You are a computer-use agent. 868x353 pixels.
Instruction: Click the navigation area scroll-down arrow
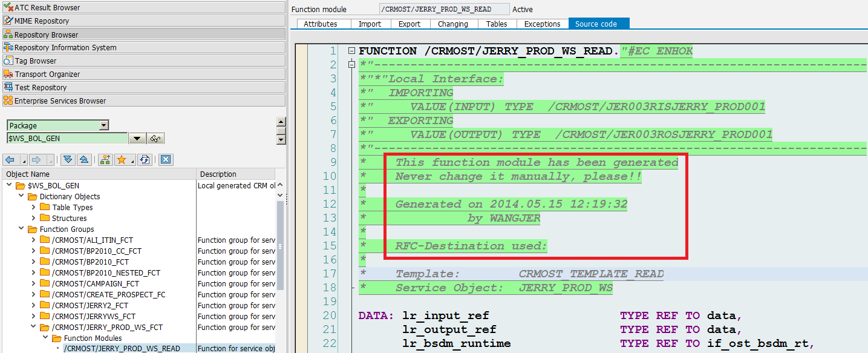[x=281, y=140]
